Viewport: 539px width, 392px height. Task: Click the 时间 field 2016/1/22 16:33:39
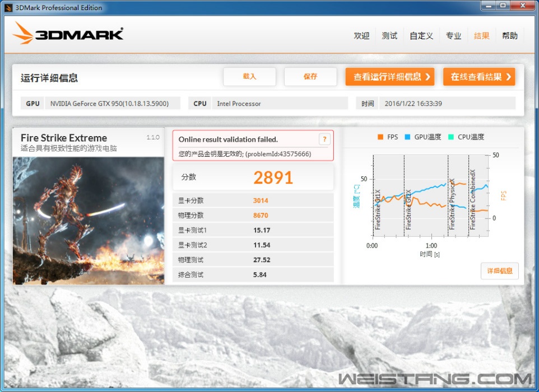(x=447, y=104)
